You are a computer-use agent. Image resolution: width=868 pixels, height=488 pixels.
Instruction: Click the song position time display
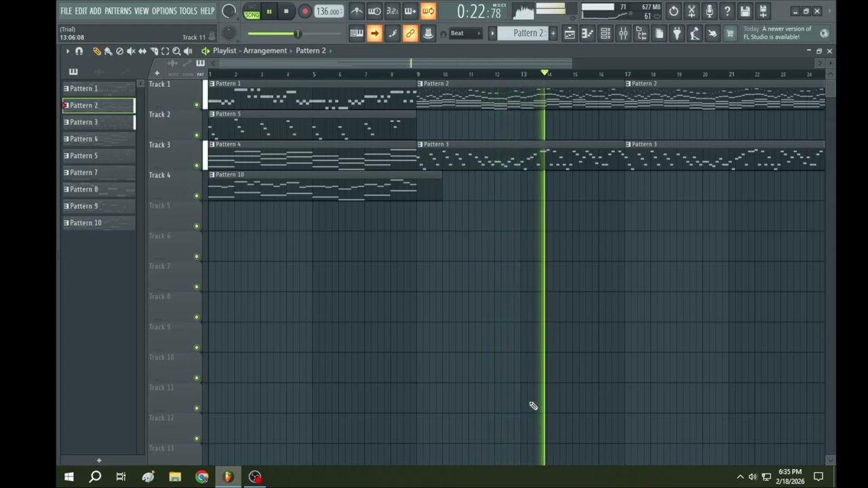[479, 12]
